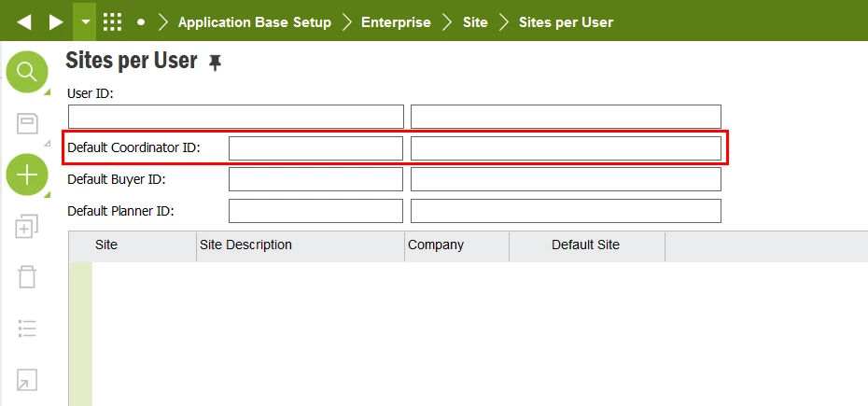Click the save disk icon

pos(27,123)
